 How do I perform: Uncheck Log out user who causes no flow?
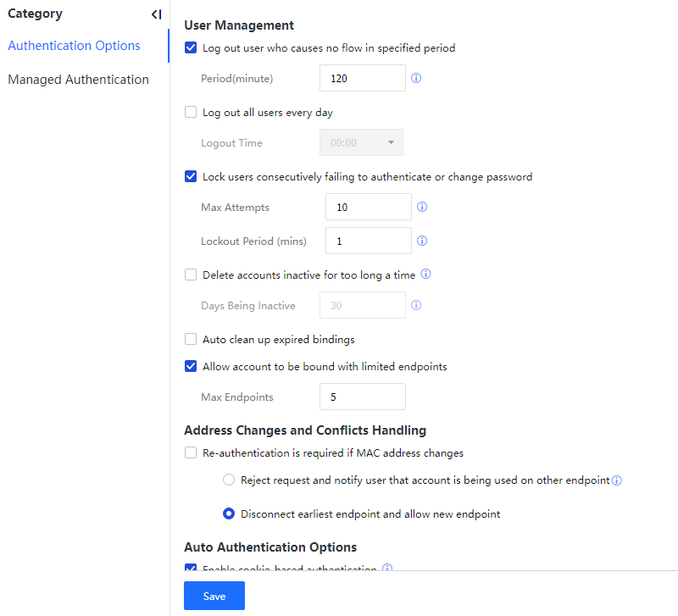coord(191,48)
